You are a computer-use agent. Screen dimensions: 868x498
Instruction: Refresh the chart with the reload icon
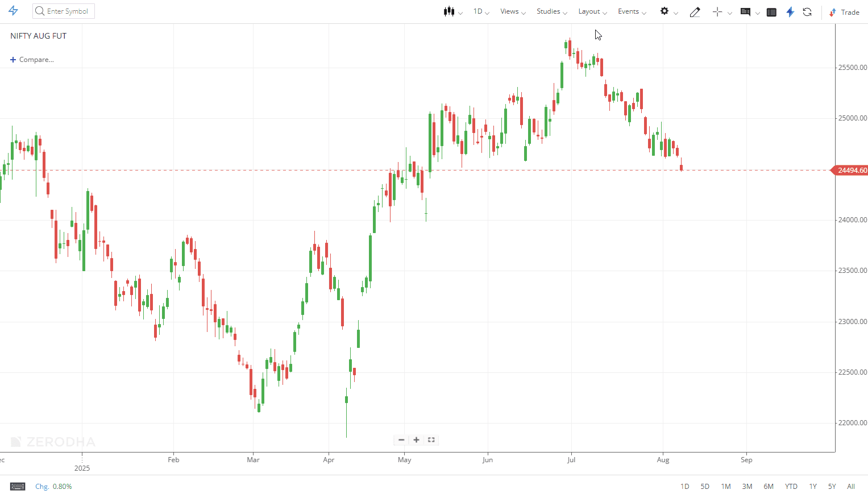tap(807, 12)
